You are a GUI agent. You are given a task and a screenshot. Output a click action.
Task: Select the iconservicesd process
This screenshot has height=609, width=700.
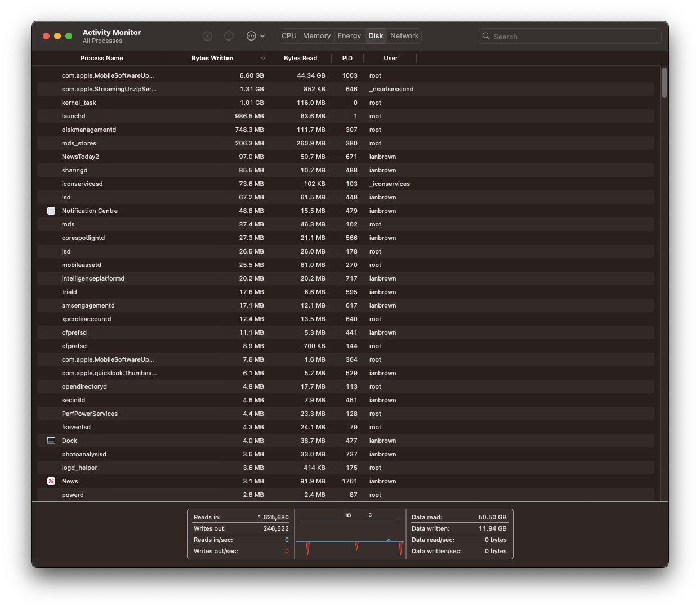[x=346, y=184]
